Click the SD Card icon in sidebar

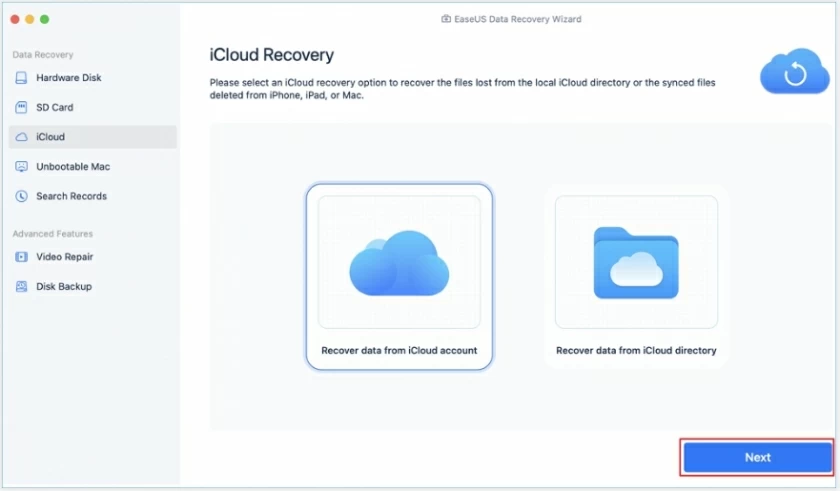point(21,107)
